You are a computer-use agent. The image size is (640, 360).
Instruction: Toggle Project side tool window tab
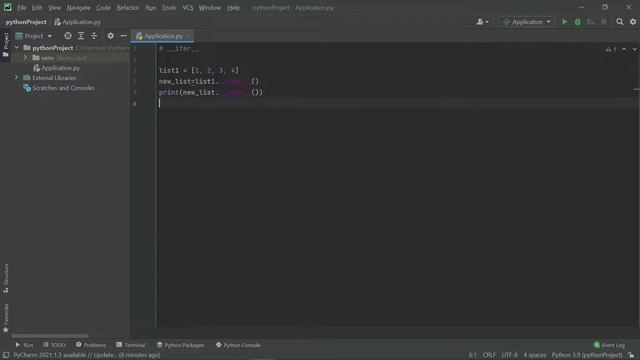(x=6, y=45)
